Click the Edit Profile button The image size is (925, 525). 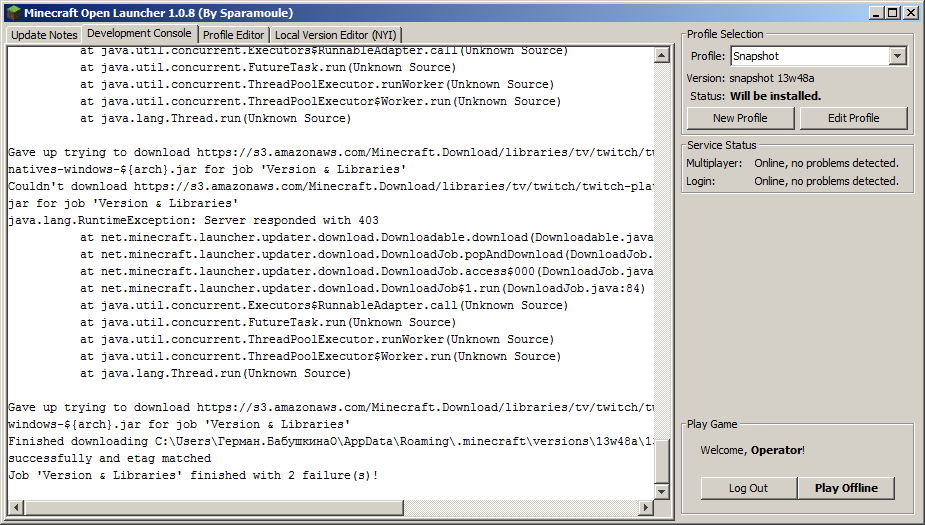point(853,118)
